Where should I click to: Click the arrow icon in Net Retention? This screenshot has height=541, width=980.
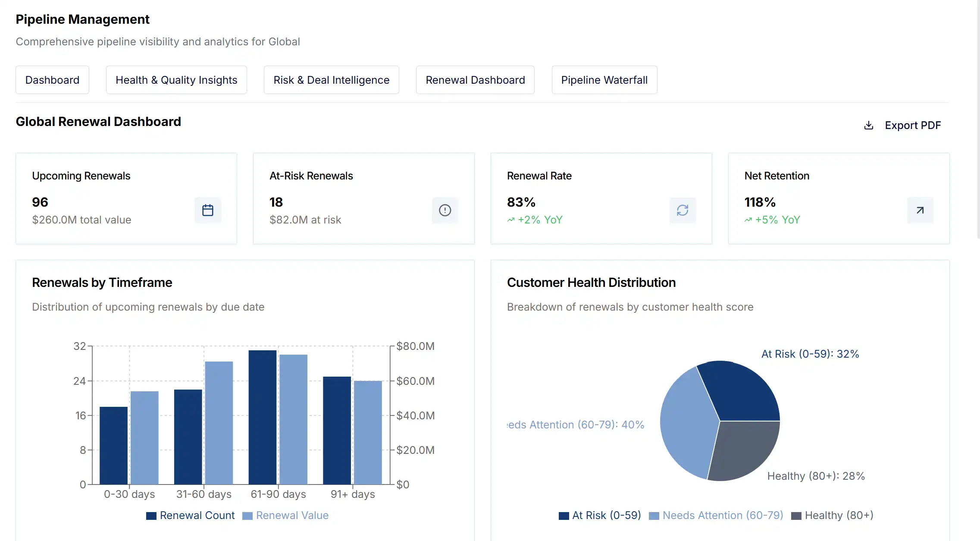[x=920, y=211]
